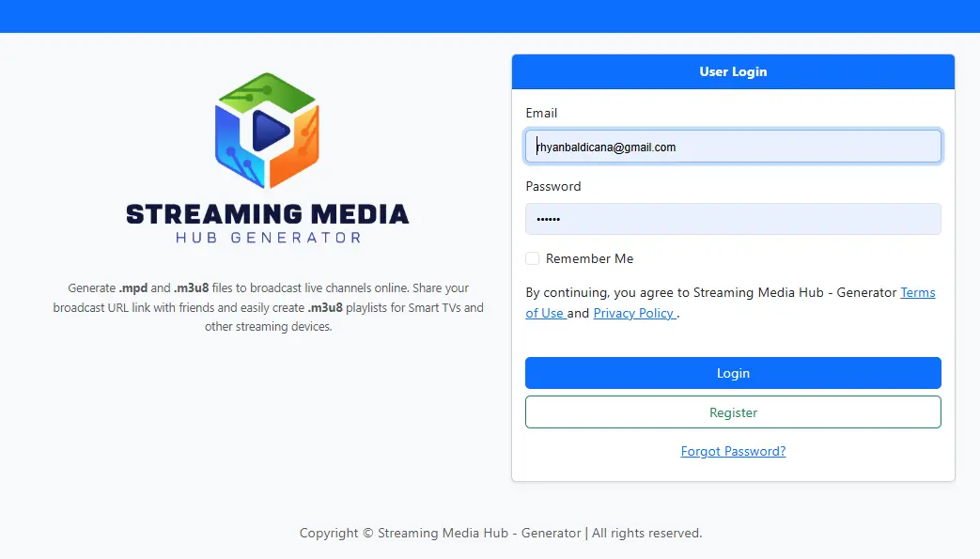Enable the Remember Me checkbox
This screenshot has height=559, width=980.
[533, 258]
